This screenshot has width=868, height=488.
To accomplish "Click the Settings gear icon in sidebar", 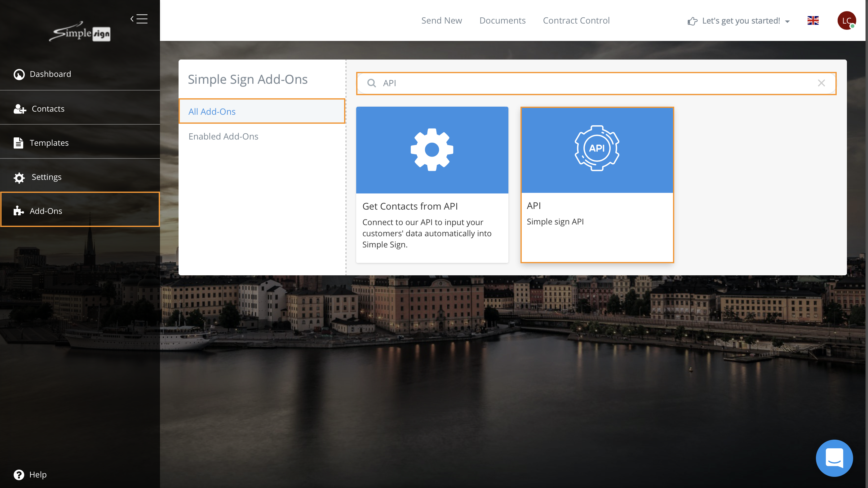I will click(19, 178).
